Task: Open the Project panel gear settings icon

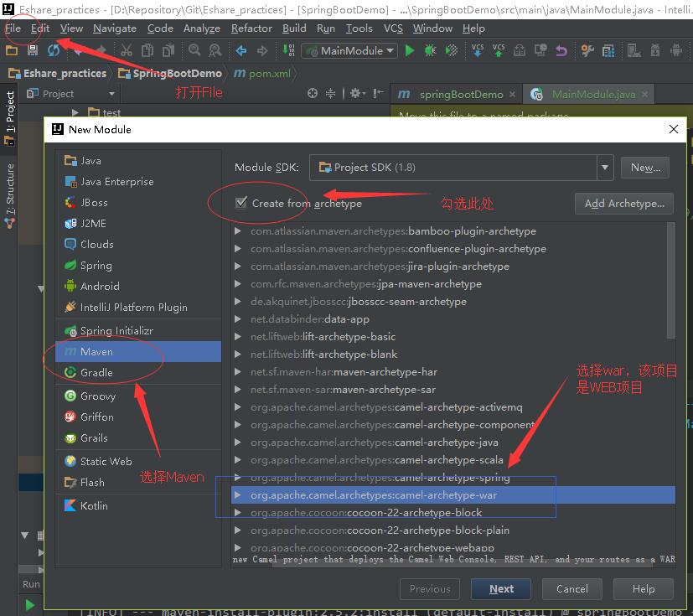Action: tap(357, 93)
